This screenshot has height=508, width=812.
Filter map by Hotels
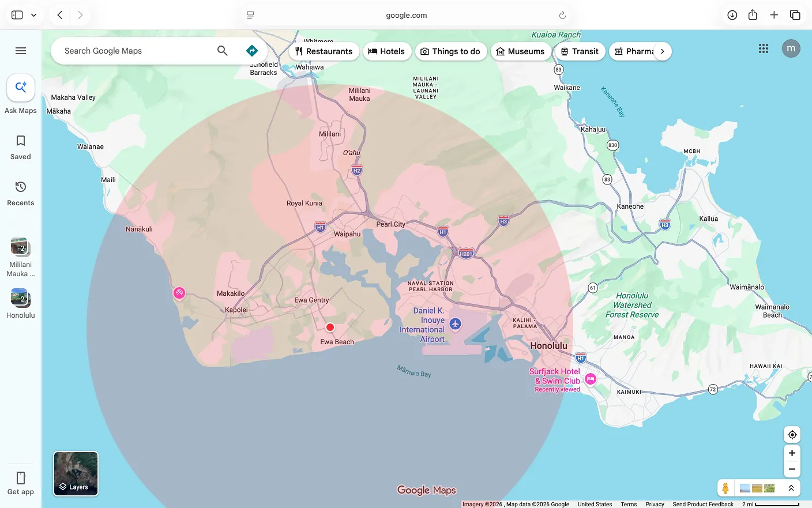pos(387,51)
